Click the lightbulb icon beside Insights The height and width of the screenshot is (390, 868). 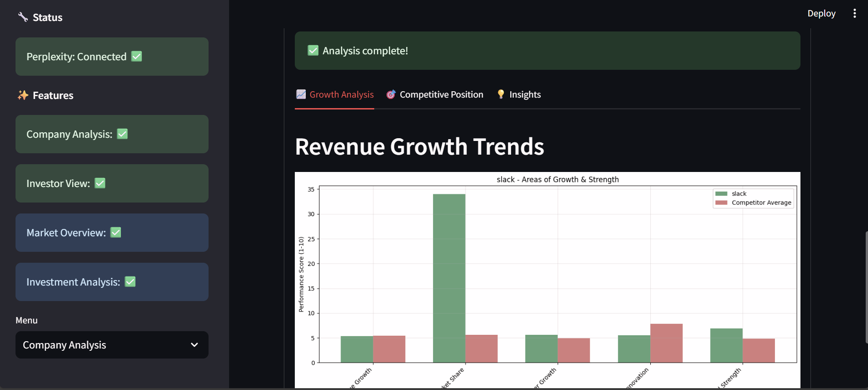tap(501, 94)
